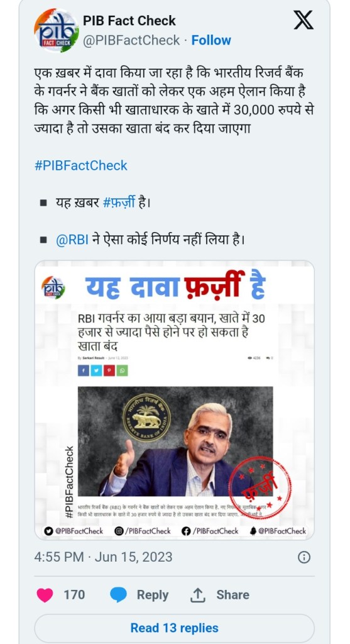Open the @PIBFactCheck handle link

131,40
